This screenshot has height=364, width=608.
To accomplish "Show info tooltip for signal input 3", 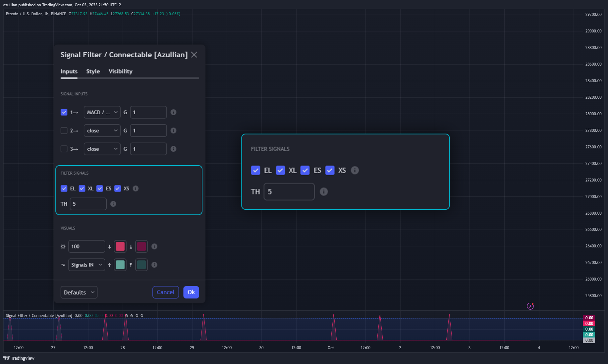I will 173,149.
